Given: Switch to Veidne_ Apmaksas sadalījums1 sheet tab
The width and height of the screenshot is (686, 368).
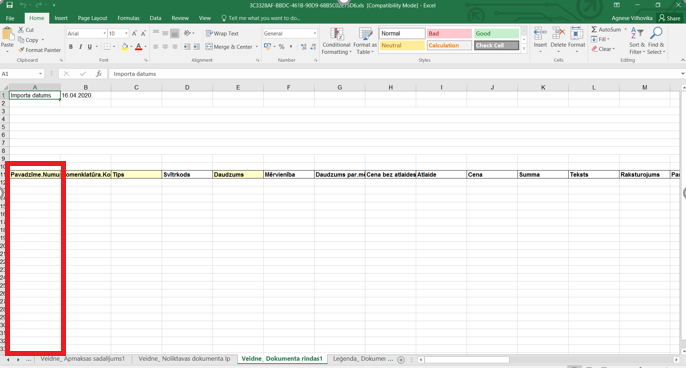Looking at the screenshot, I should click(83, 358).
